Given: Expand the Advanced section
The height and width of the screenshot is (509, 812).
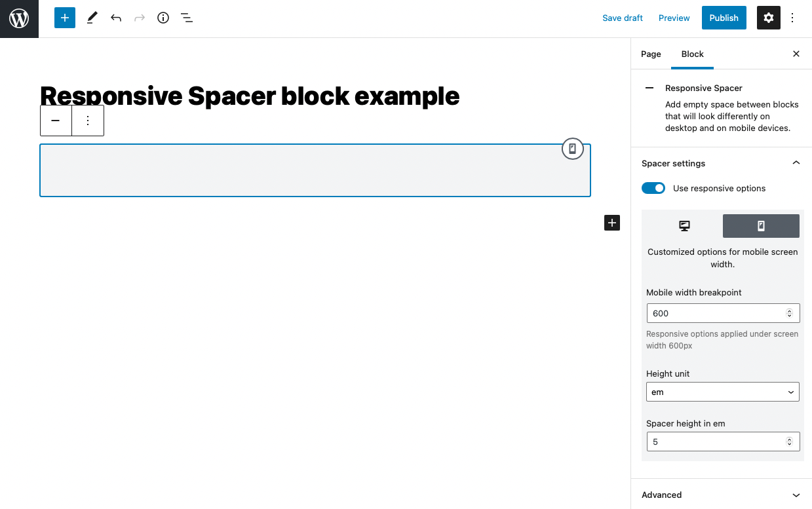Looking at the screenshot, I should point(796,495).
